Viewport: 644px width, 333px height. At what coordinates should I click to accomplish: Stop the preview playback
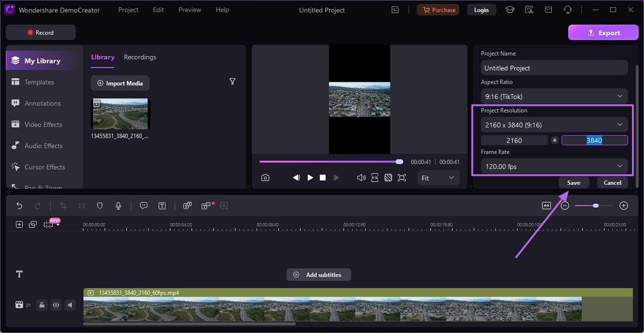(x=322, y=177)
